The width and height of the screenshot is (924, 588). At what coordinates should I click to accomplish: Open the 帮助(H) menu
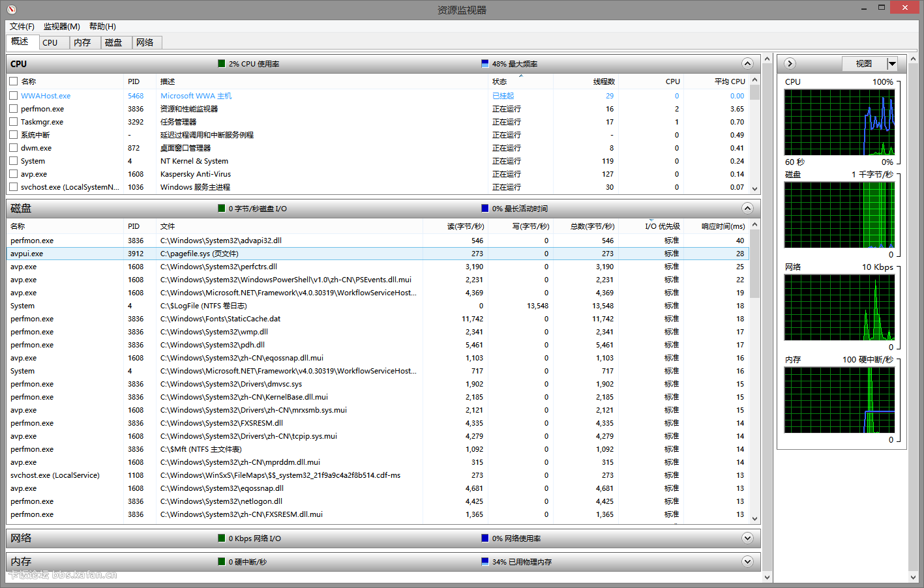pos(102,27)
